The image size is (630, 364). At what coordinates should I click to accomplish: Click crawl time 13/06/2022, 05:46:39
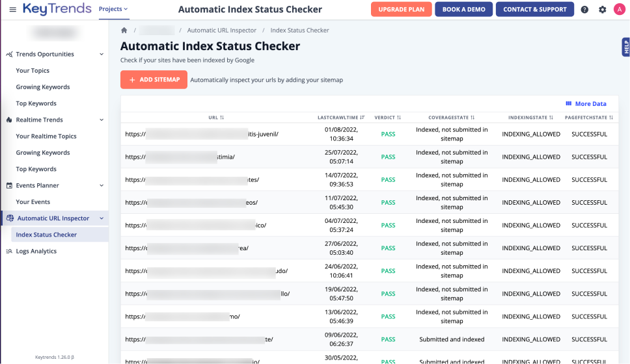pyautogui.click(x=341, y=317)
